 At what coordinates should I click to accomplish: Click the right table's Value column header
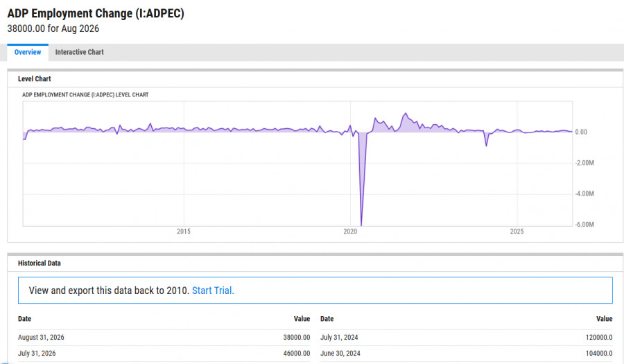pos(604,319)
